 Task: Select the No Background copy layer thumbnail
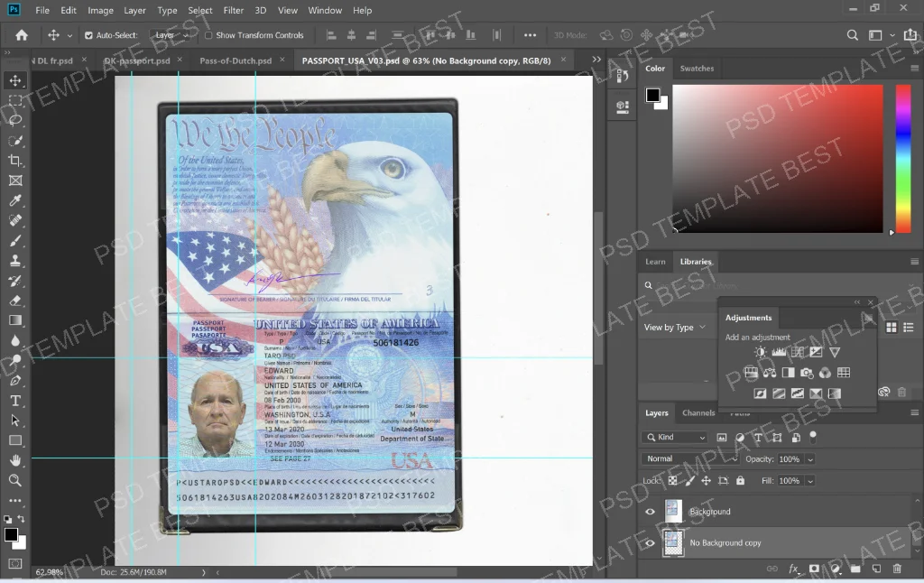(673, 543)
